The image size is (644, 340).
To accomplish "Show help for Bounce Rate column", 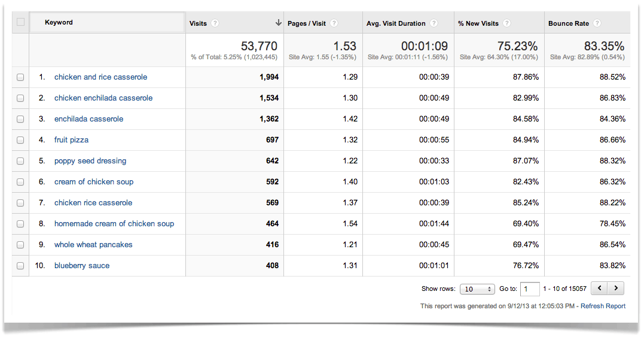I will coord(597,23).
